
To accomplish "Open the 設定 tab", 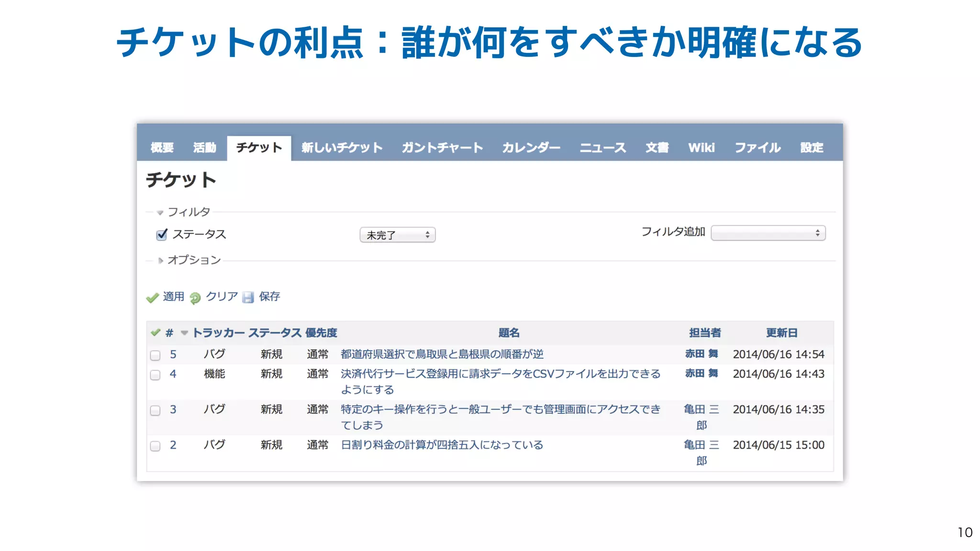I will (x=812, y=147).
